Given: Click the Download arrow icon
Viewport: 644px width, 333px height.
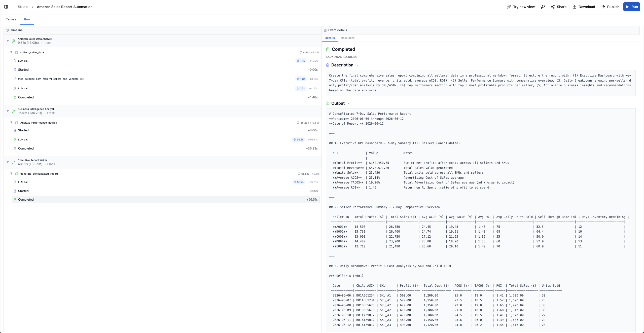Looking at the screenshot, I should tap(575, 7).
